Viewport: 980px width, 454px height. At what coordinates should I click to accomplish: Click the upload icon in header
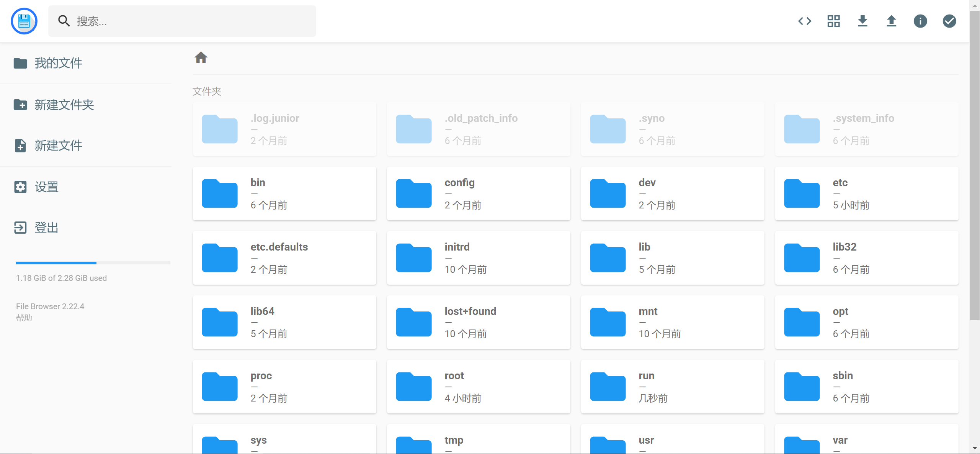(892, 21)
